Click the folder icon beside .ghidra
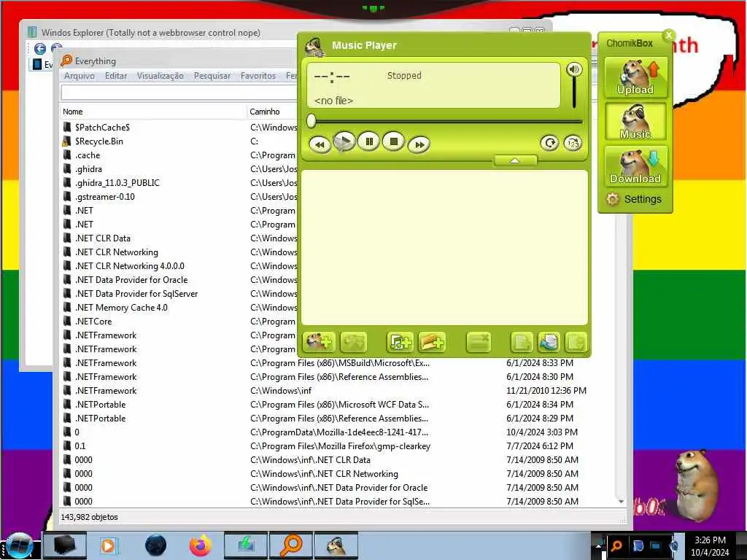747x560 pixels. [67, 168]
